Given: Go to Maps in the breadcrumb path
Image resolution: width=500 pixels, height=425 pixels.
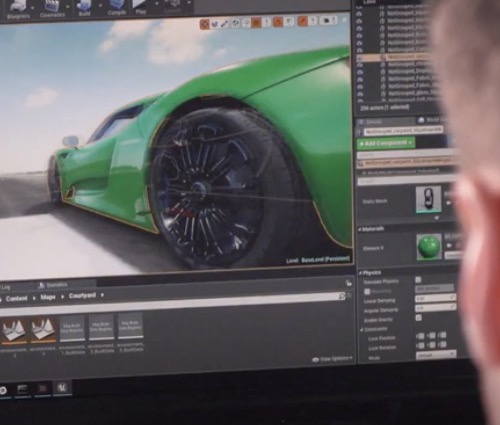Looking at the screenshot, I should (x=48, y=297).
